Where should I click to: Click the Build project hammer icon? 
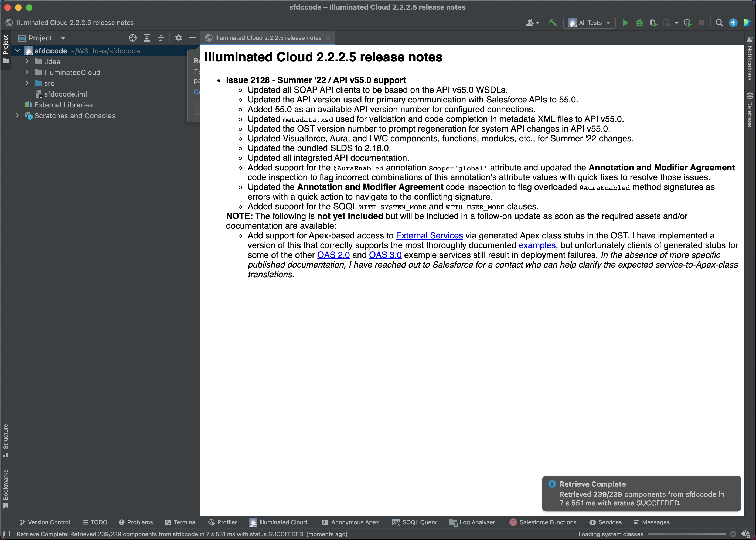coord(553,23)
